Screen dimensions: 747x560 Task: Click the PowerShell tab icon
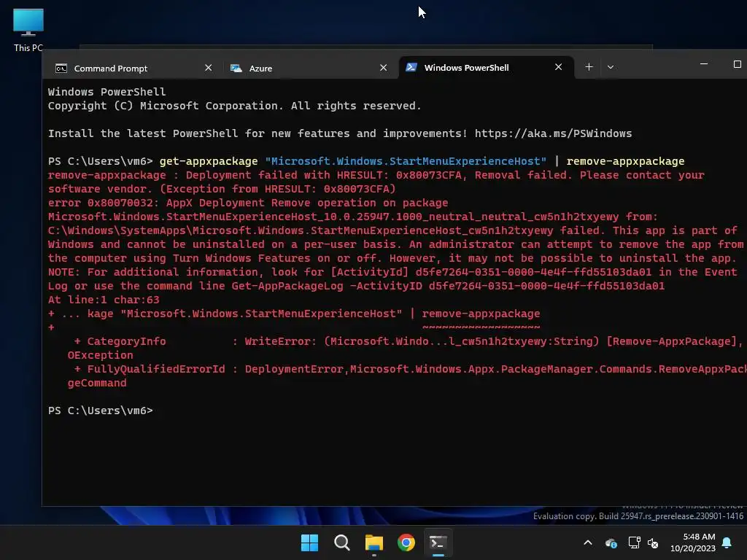411,68
